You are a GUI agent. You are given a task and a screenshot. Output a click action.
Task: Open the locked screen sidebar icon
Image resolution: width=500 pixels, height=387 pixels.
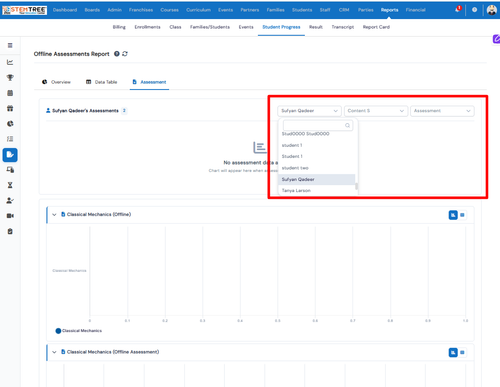click(x=10, y=170)
